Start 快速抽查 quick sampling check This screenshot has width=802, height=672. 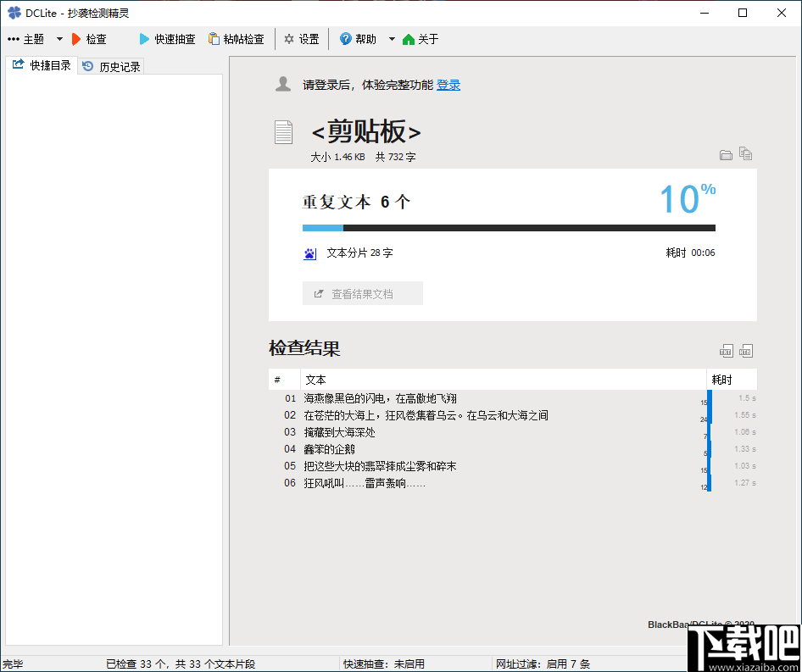tap(166, 38)
